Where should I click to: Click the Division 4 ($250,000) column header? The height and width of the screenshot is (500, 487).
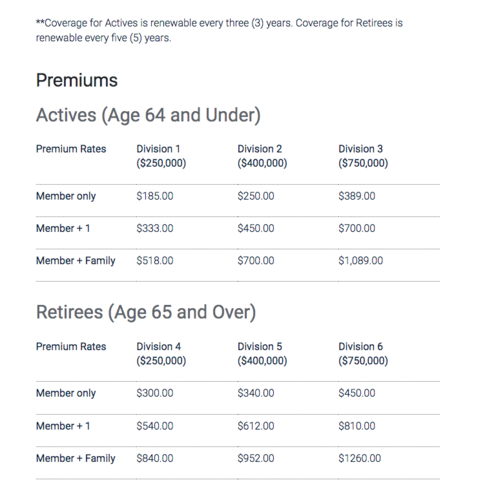pos(161,353)
